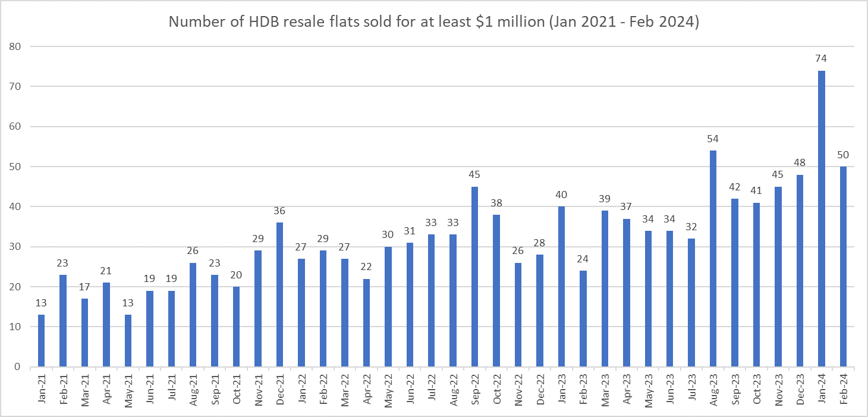The image size is (868, 417).
Task: Click the x-axis label Oct-23
Action: [x=756, y=389]
